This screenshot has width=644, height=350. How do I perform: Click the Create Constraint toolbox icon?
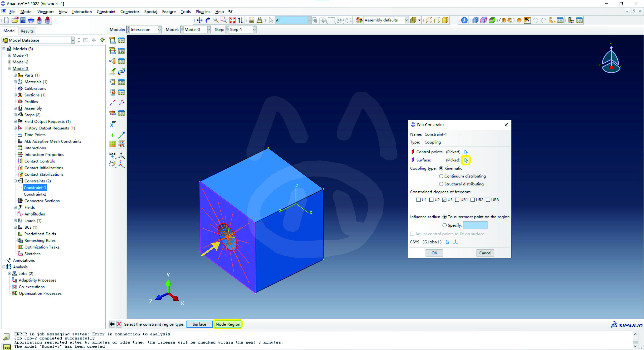(112, 61)
